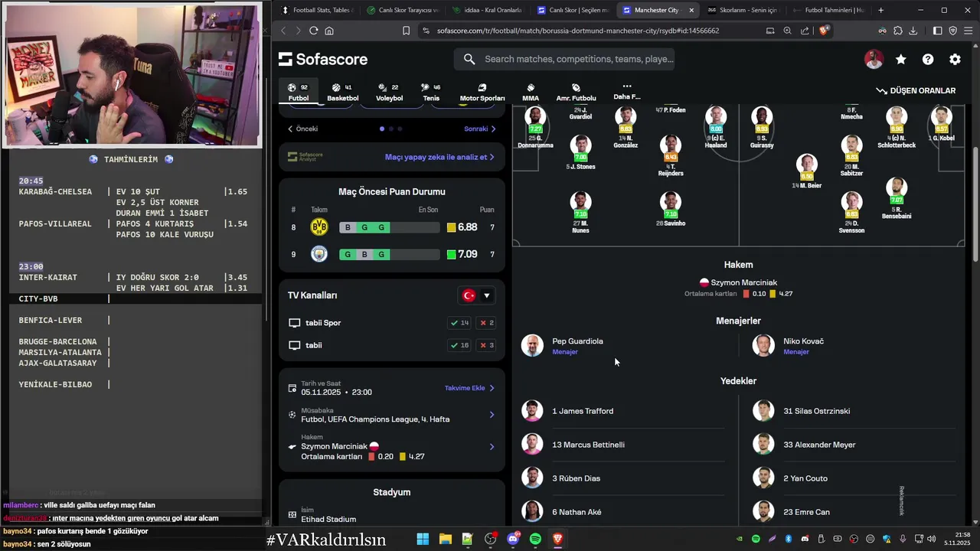Image resolution: width=980 pixels, height=551 pixels.
Task: Open the country flag dropdown for TV Kanalları
Action: [476, 295]
